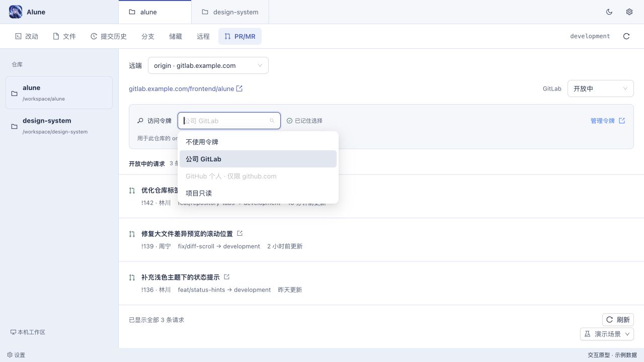Click the development branch label
The height and width of the screenshot is (362, 644).
click(590, 36)
